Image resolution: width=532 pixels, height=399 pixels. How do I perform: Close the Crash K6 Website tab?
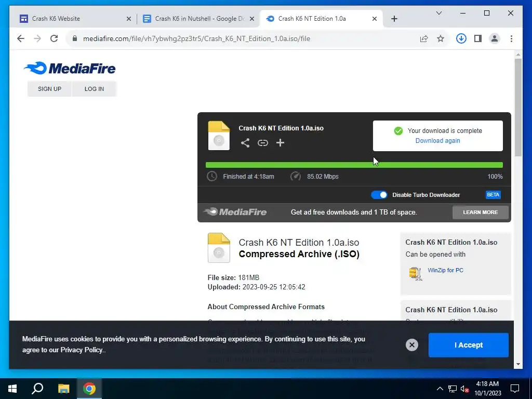click(129, 19)
